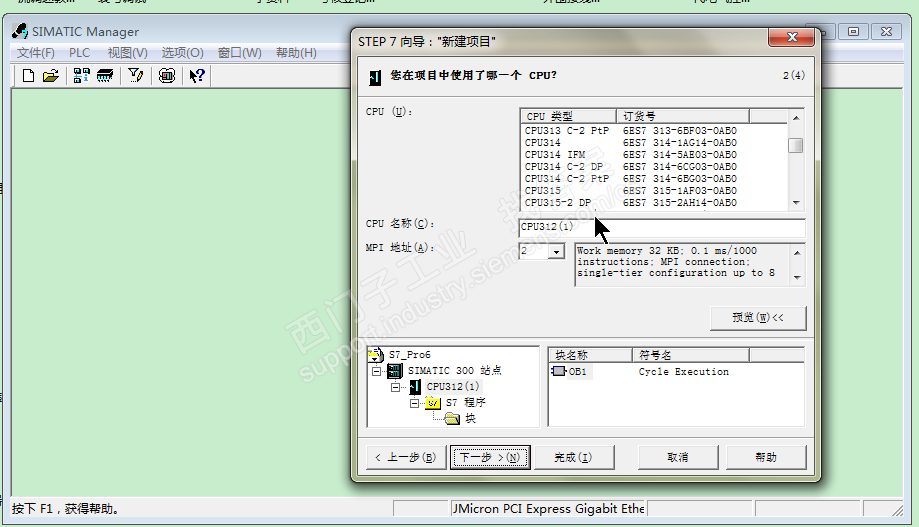Open the 文件(F) menu
919x527 pixels.
click(x=35, y=53)
